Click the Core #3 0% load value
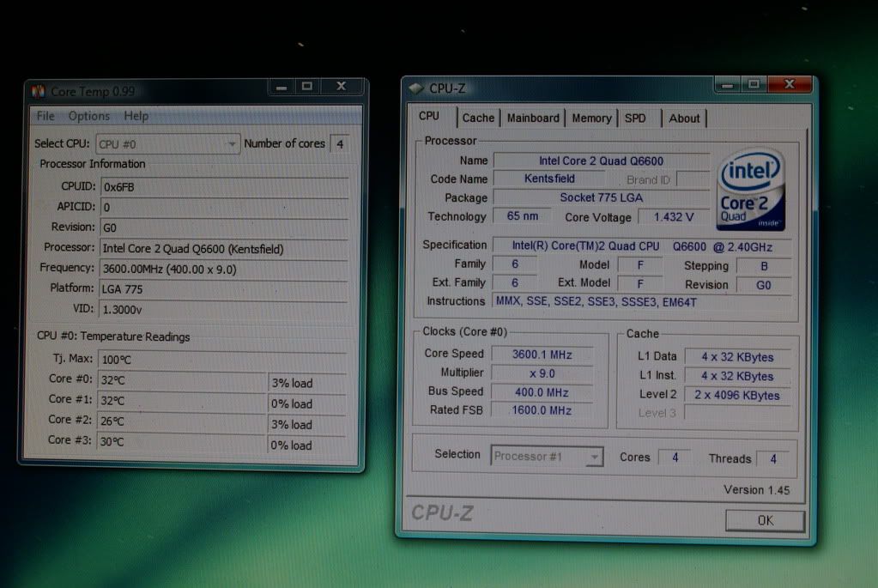The image size is (878, 588). click(307, 446)
